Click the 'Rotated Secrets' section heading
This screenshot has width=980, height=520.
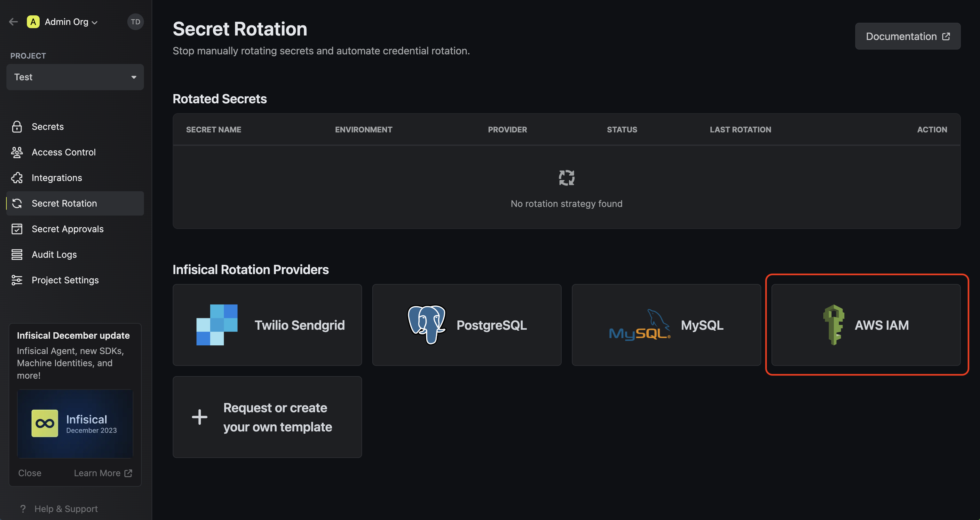[x=219, y=98]
